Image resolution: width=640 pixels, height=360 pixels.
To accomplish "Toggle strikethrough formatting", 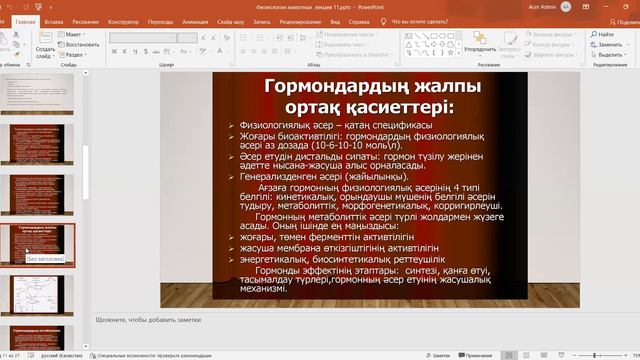I will click(x=156, y=51).
